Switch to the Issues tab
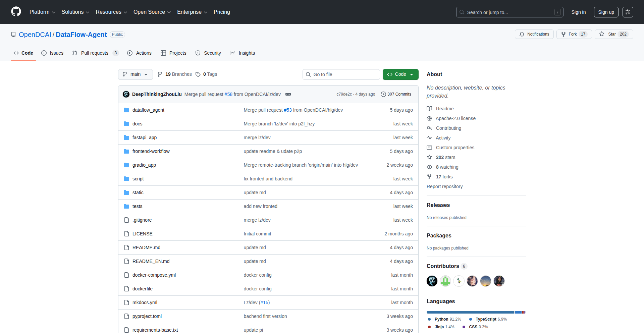Image resolution: width=644 pixels, height=333 pixels. [52, 53]
